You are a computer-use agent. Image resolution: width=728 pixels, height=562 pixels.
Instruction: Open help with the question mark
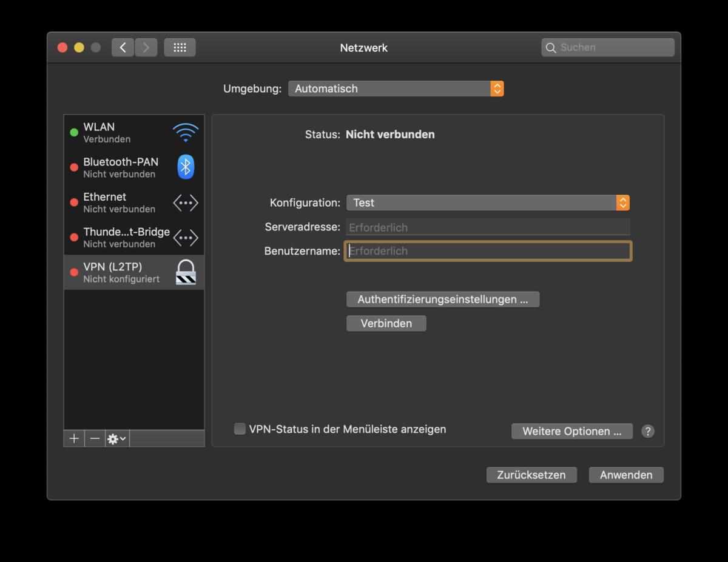click(648, 431)
